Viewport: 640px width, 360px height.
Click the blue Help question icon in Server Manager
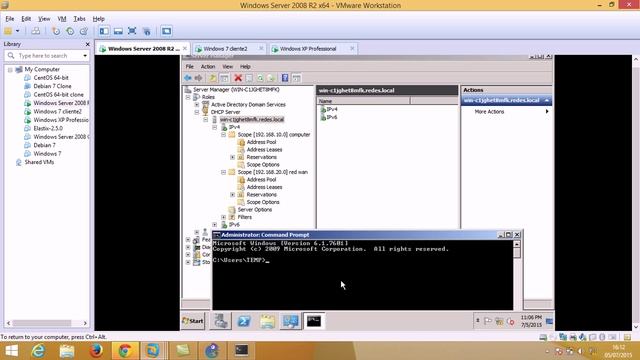tap(285, 78)
